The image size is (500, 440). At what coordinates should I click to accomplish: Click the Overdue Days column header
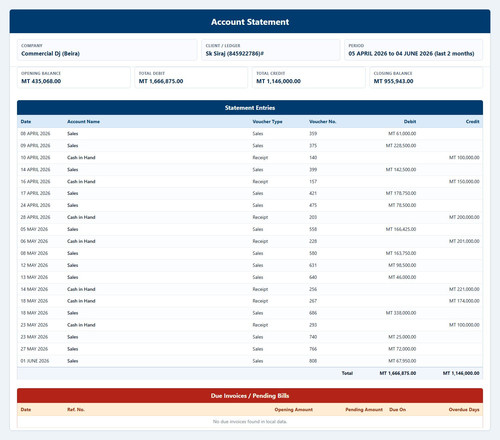pyautogui.click(x=464, y=410)
